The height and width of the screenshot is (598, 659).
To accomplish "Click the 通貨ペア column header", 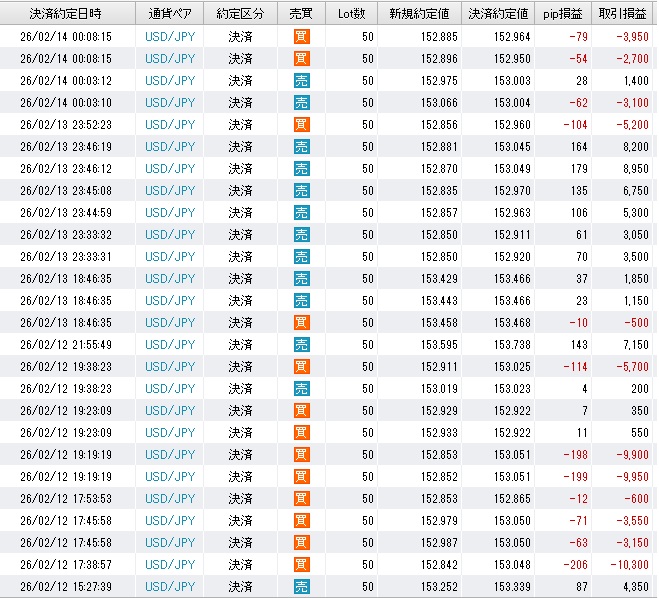I will coord(171,13).
